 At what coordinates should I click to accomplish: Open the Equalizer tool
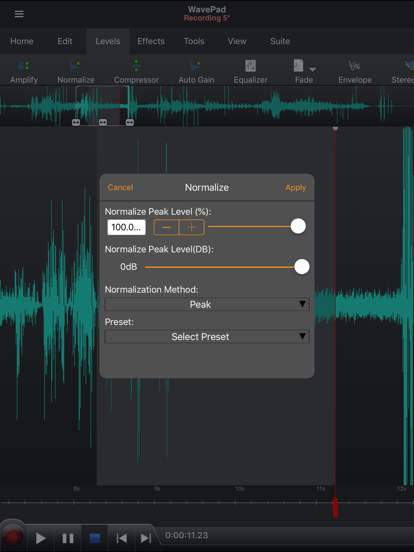point(250,72)
